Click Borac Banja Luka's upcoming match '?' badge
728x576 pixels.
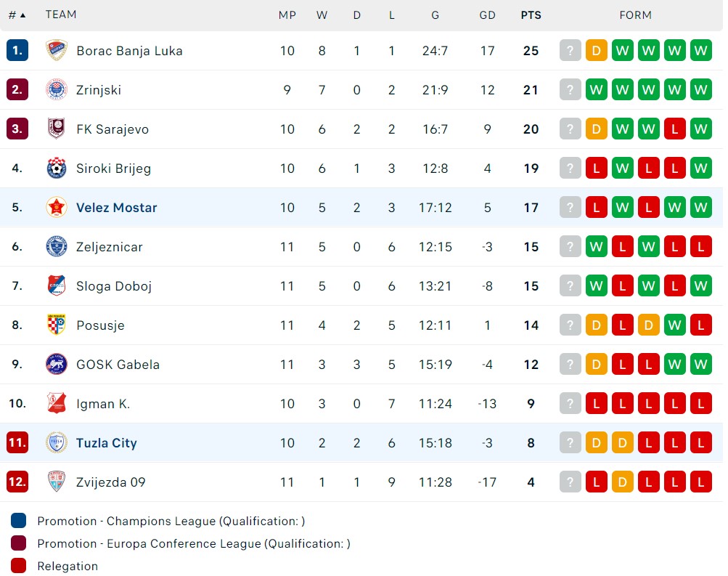(570, 51)
